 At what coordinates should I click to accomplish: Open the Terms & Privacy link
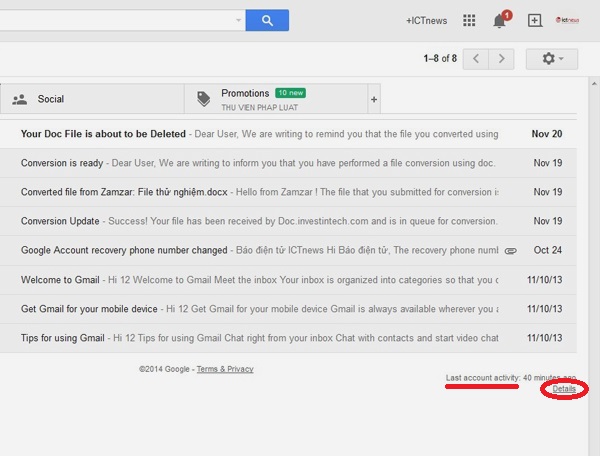[x=225, y=369]
